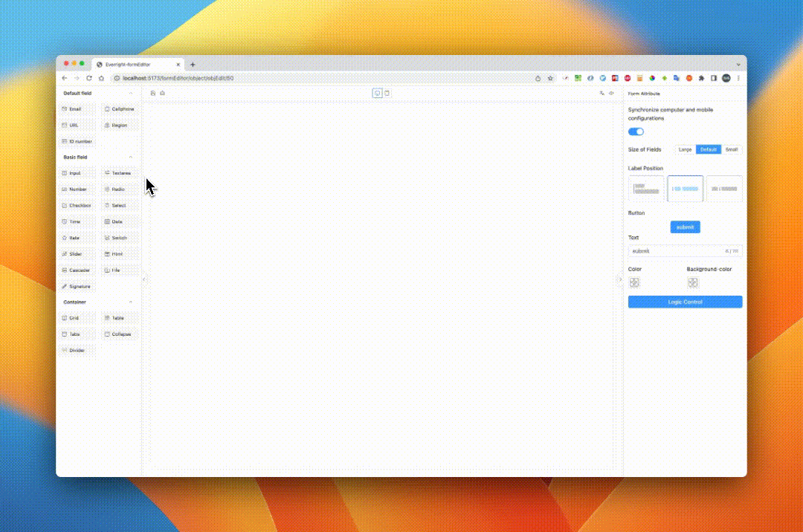The width and height of the screenshot is (803, 532).
Task: Open the Color picker swatch
Action: [634, 282]
